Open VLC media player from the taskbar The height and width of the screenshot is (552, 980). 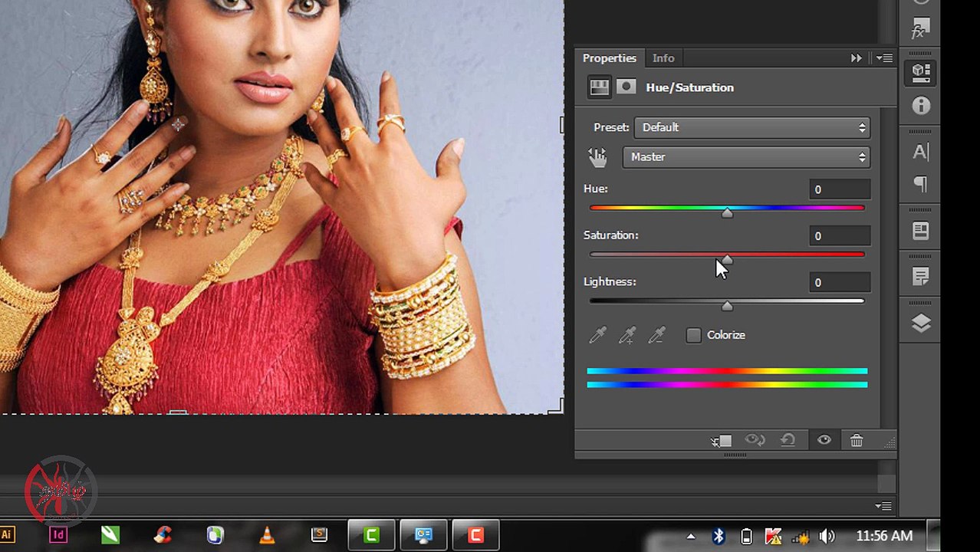pos(267,535)
